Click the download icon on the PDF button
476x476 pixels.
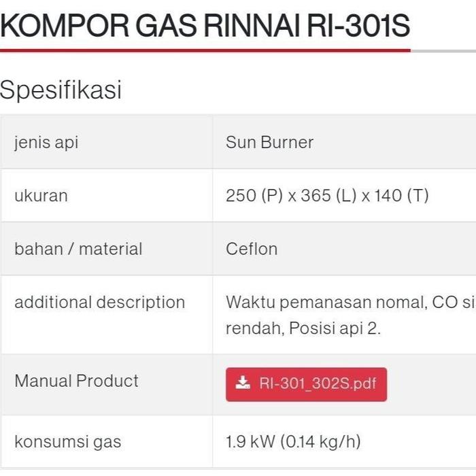243,383
